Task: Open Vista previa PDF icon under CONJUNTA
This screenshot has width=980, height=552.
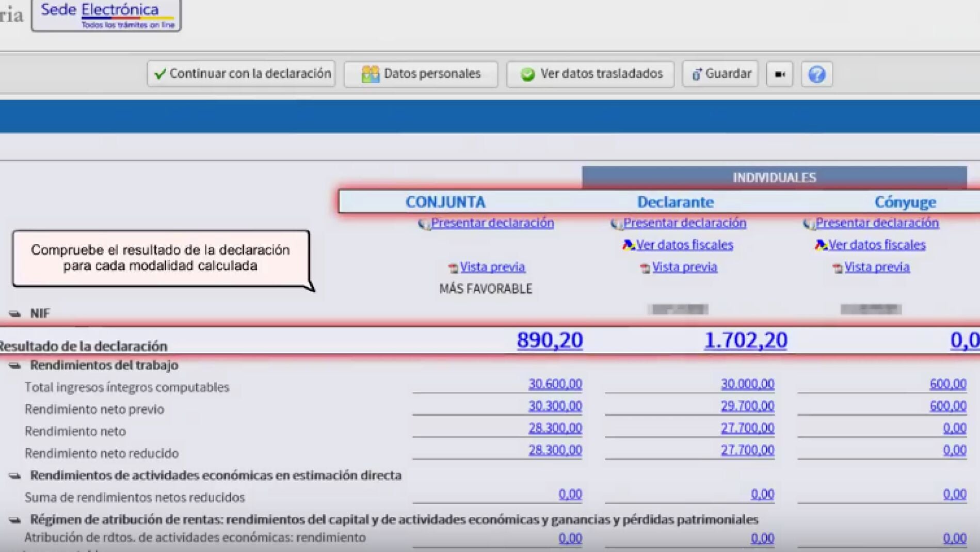Action: (x=453, y=267)
